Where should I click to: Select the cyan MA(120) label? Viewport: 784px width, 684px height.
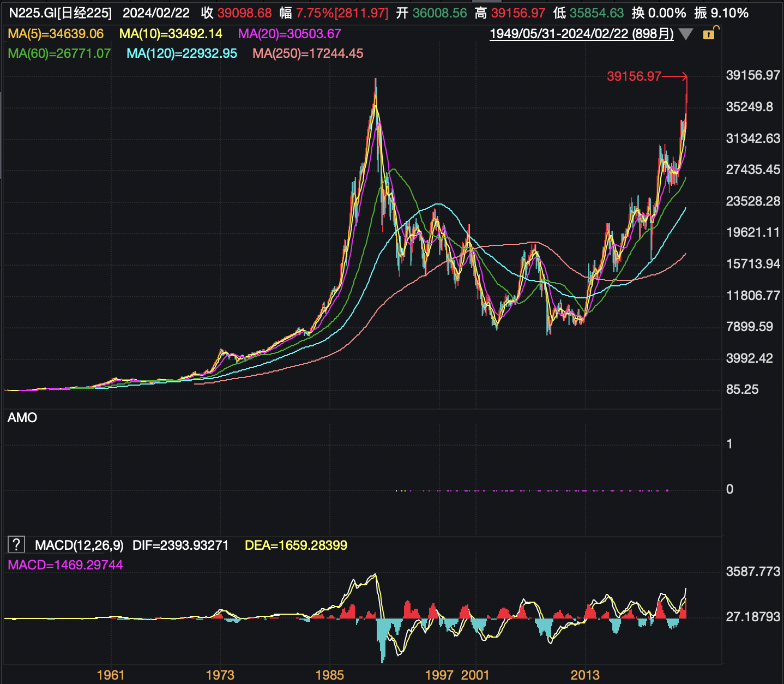pos(182,53)
